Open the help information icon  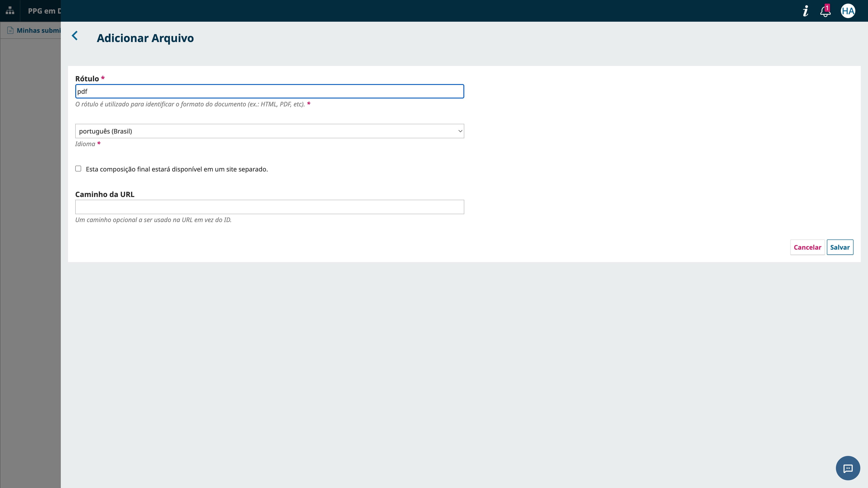(805, 10)
